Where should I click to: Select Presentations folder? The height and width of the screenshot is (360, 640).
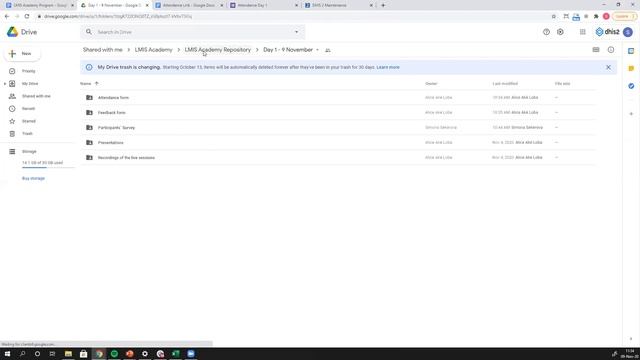pos(338,142)
